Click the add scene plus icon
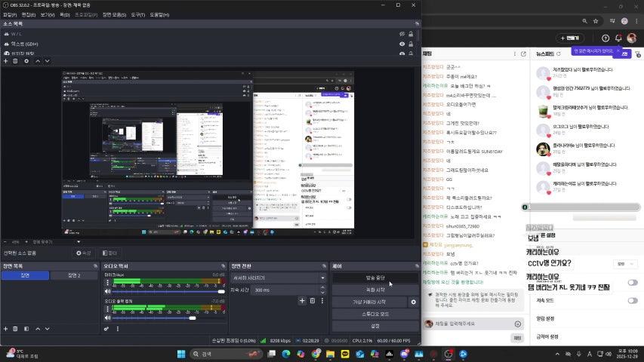 pos(5,329)
